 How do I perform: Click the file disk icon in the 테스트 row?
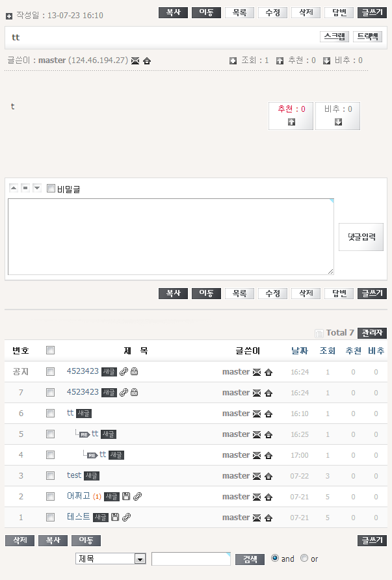(115, 517)
